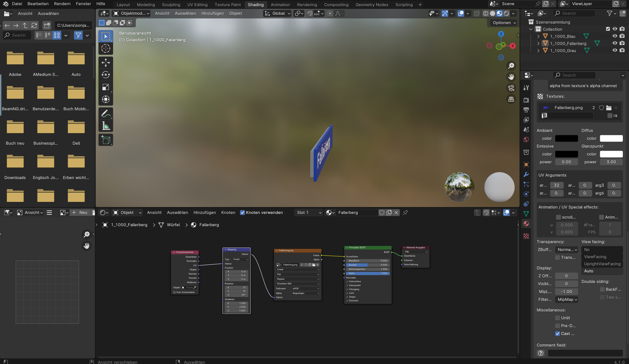Expand 1_1000_Grau tree item
The height and width of the screenshot is (364, 629).
[538, 50]
